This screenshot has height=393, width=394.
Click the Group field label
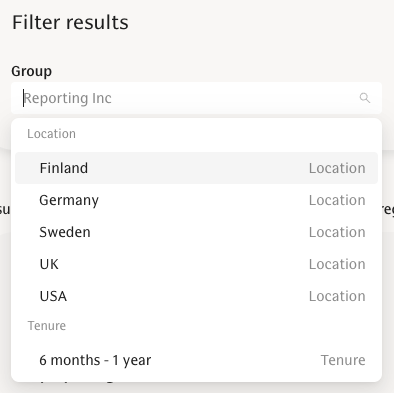click(32, 71)
